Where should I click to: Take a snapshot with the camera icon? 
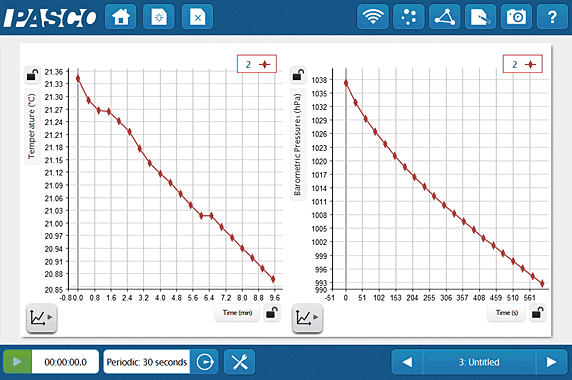point(516,17)
